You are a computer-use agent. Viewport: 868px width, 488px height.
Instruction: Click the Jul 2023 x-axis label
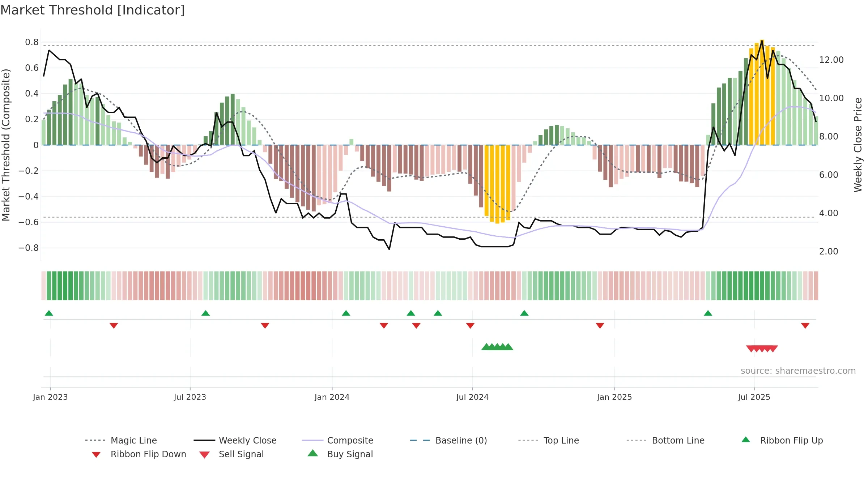[190, 397]
